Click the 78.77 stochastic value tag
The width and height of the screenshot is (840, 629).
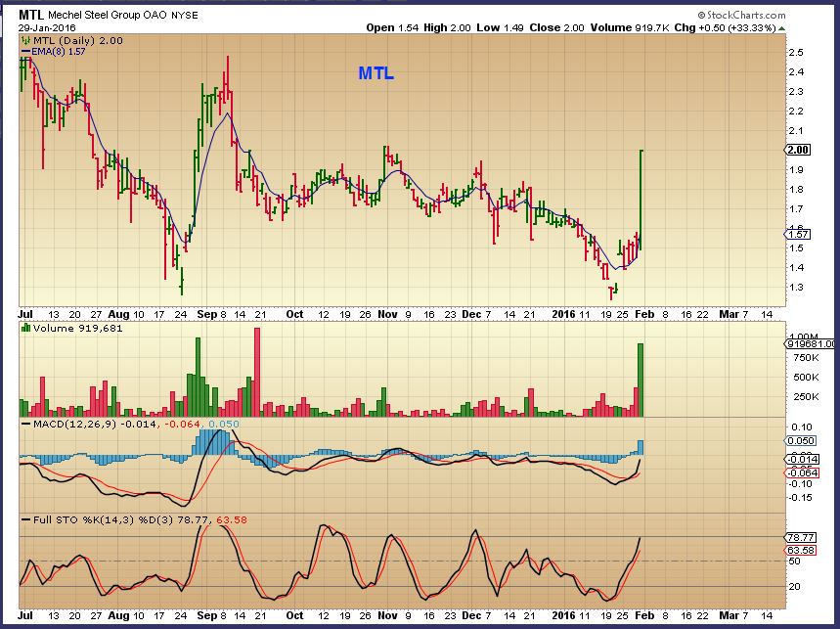tap(799, 537)
